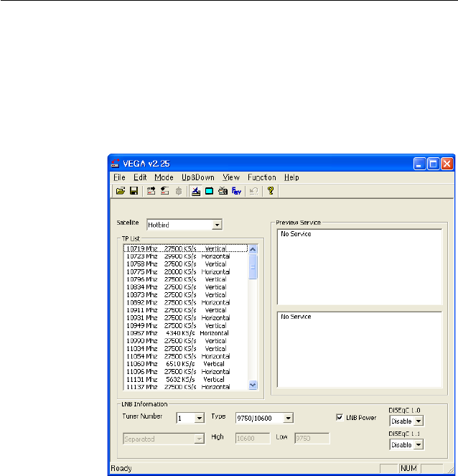The width and height of the screenshot is (458, 476).
Task: Open the View menu
Action: tap(231, 177)
